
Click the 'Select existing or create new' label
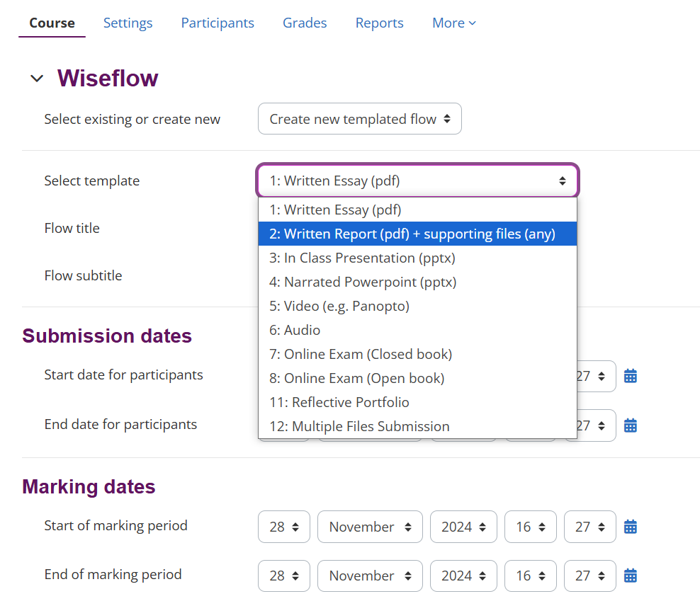(132, 119)
